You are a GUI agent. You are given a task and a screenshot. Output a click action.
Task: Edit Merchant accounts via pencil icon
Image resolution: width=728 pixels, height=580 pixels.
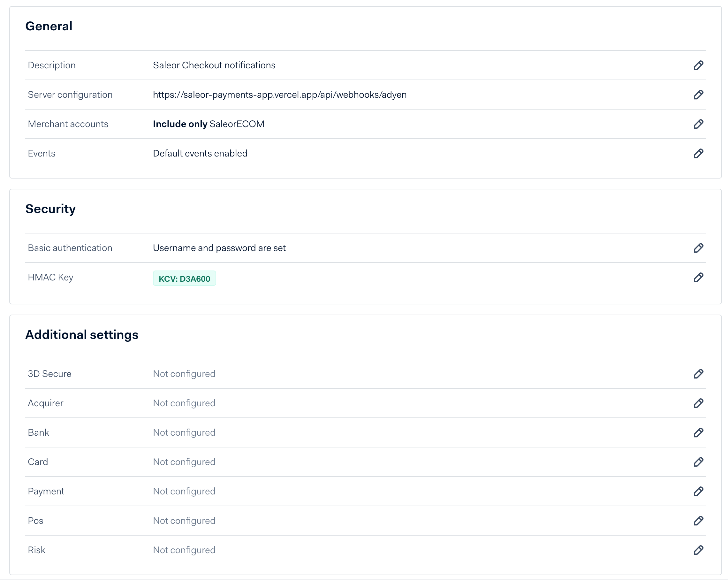click(x=698, y=124)
